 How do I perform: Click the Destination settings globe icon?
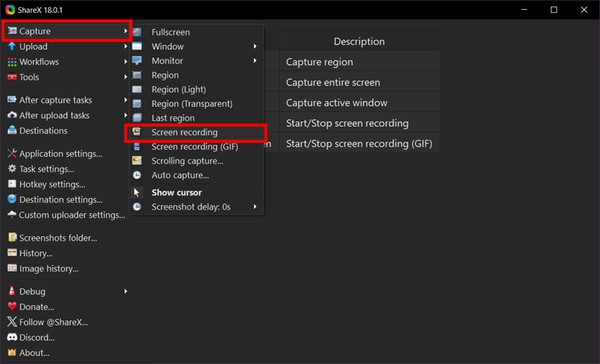tap(12, 199)
